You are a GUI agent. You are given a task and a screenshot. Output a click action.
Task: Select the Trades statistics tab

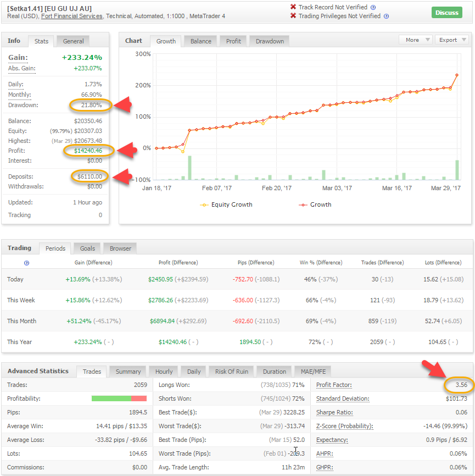(92, 372)
